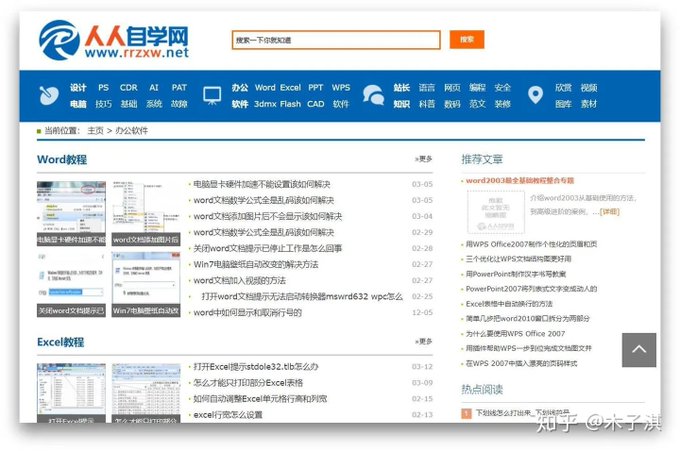Open article 电脑显卡硬件加速不能设置该如何解决
The image size is (680, 451).
(262, 184)
